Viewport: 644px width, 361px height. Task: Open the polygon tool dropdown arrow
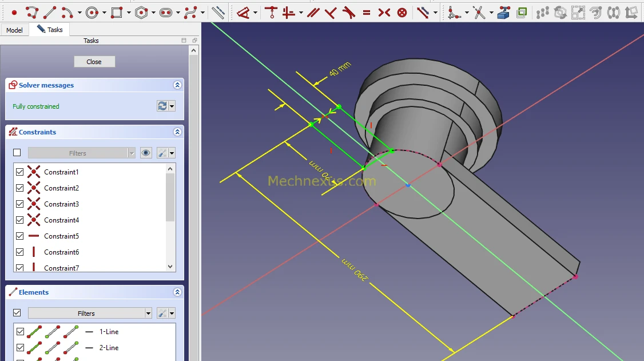[x=154, y=13]
